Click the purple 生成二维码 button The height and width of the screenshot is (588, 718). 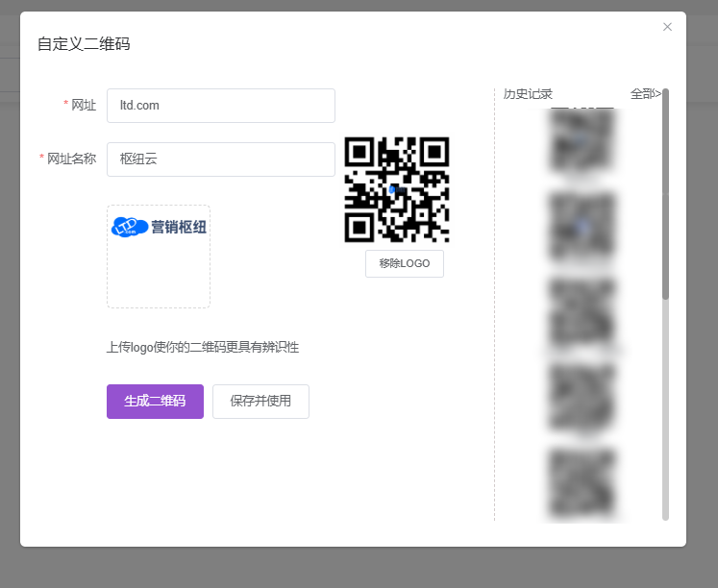coord(156,402)
